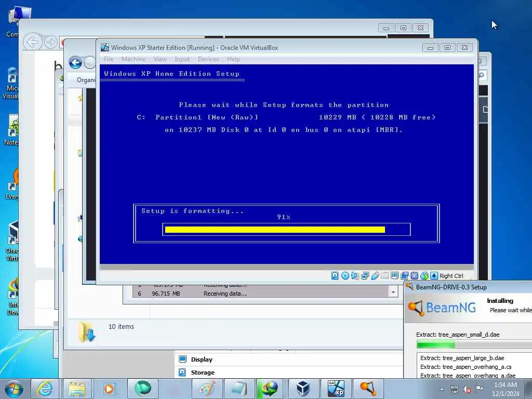Image resolution: width=532 pixels, height=399 pixels.
Task: Click the Back button in the rear browser window
Action: pyautogui.click(x=33, y=43)
